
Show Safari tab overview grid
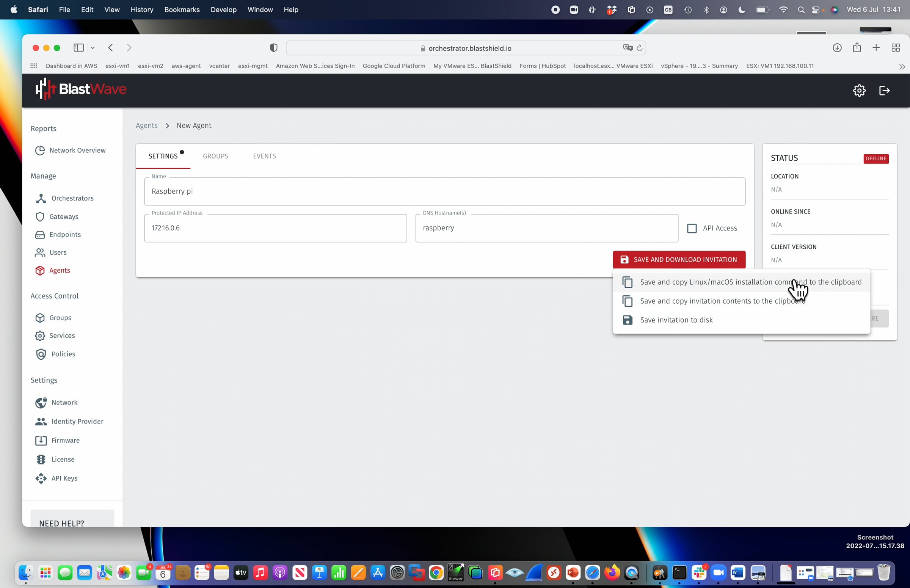[x=896, y=48]
